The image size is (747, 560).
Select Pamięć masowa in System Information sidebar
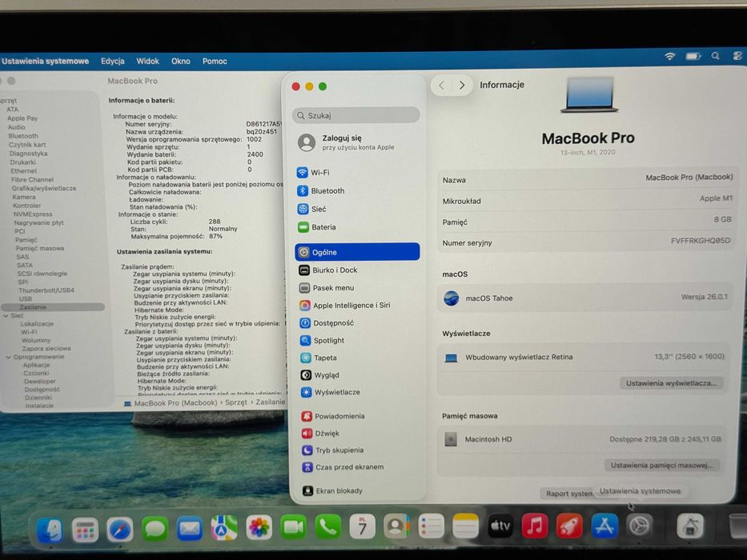pos(39,248)
